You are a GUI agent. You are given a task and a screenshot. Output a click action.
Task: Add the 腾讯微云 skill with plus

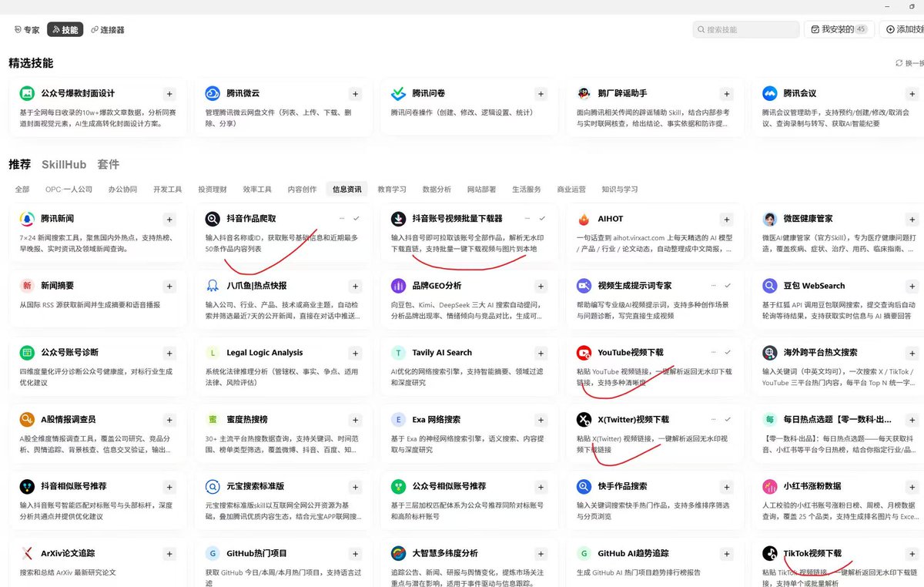355,94
